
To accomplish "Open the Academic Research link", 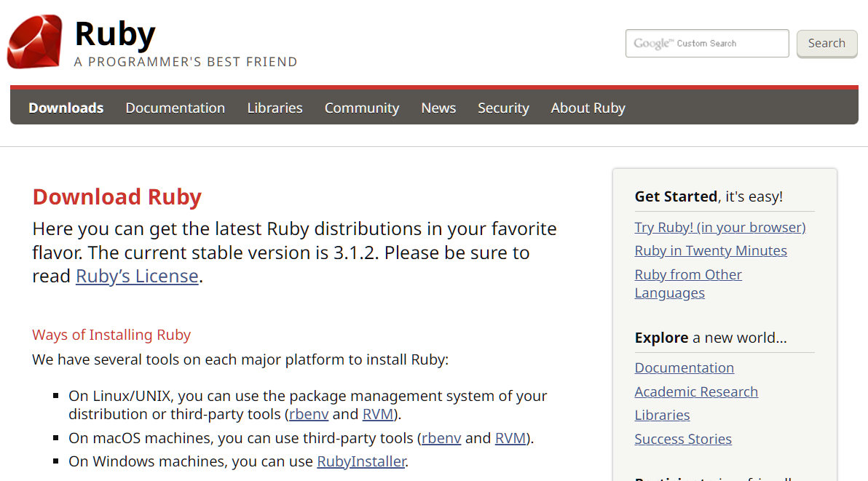I will pyautogui.click(x=696, y=391).
